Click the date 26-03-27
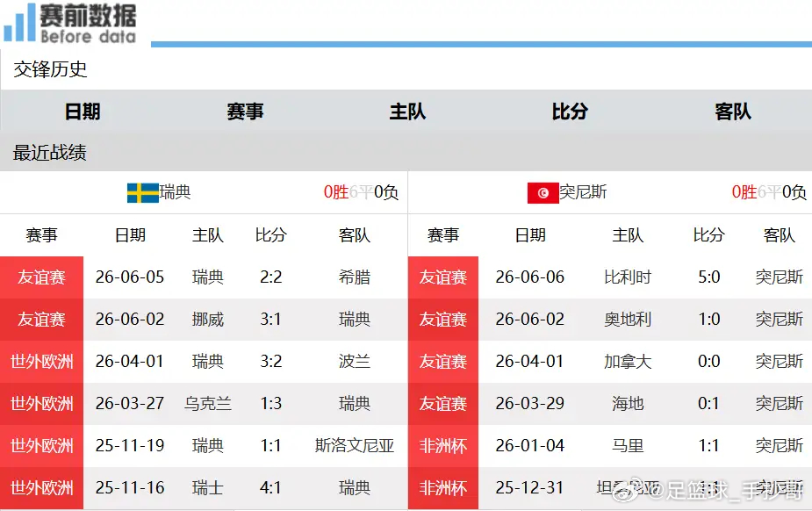 [130, 403]
